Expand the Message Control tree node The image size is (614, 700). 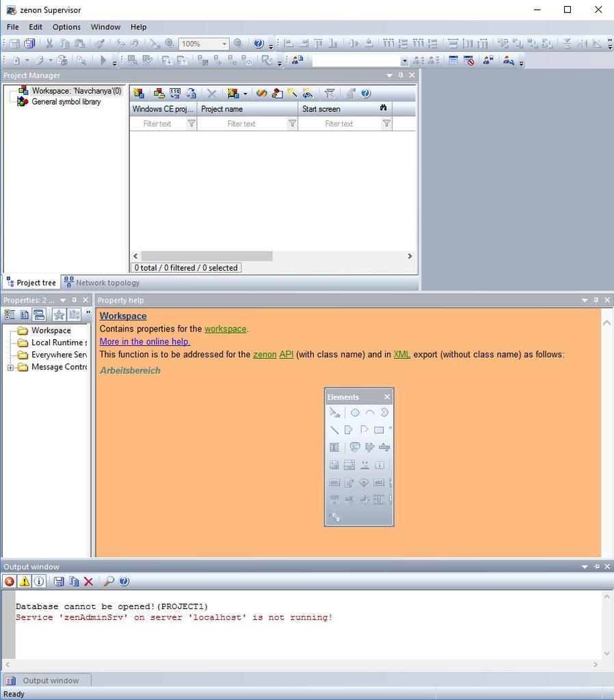pos(11,368)
